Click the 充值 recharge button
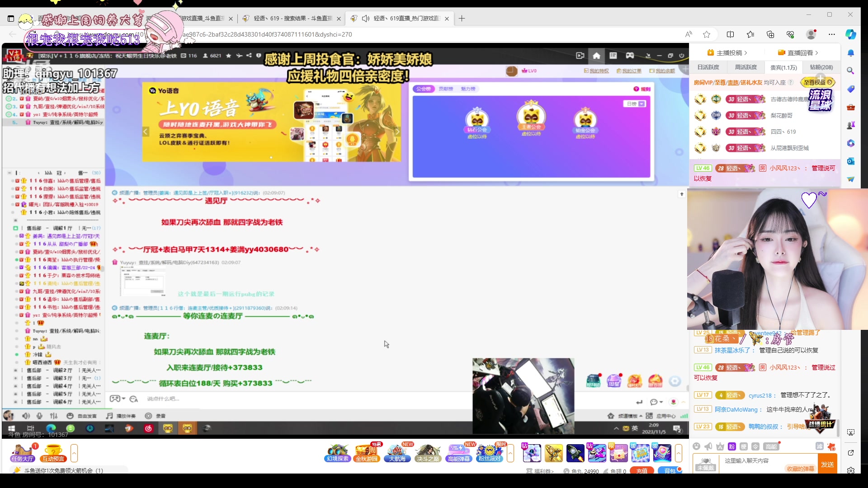This screenshot has height=488, width=868. 642,470
